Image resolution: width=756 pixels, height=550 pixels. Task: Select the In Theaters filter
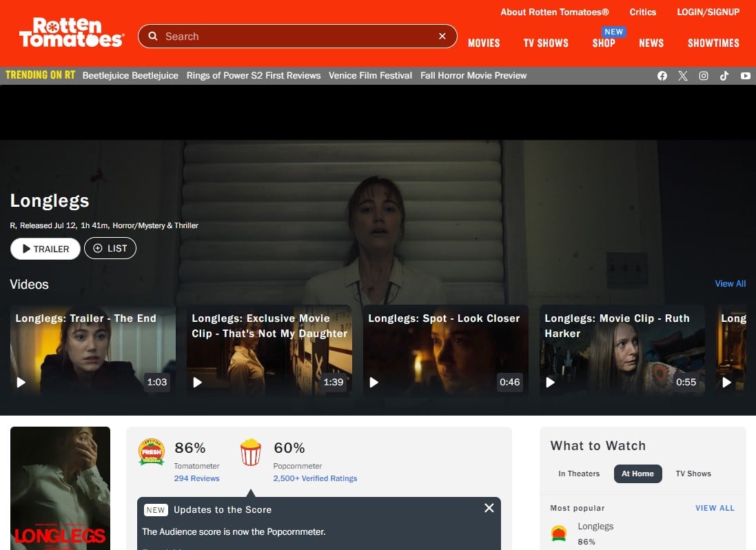(579, 473)
